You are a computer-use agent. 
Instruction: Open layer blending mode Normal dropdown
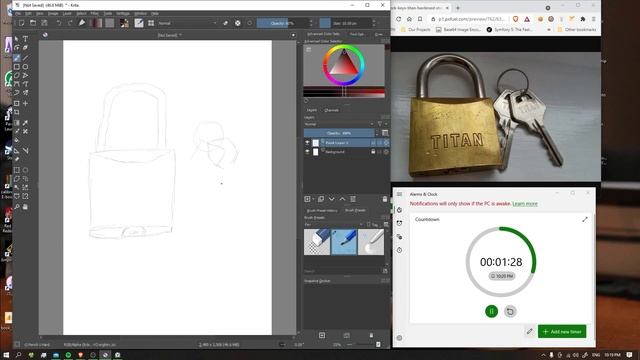point(339,124)
